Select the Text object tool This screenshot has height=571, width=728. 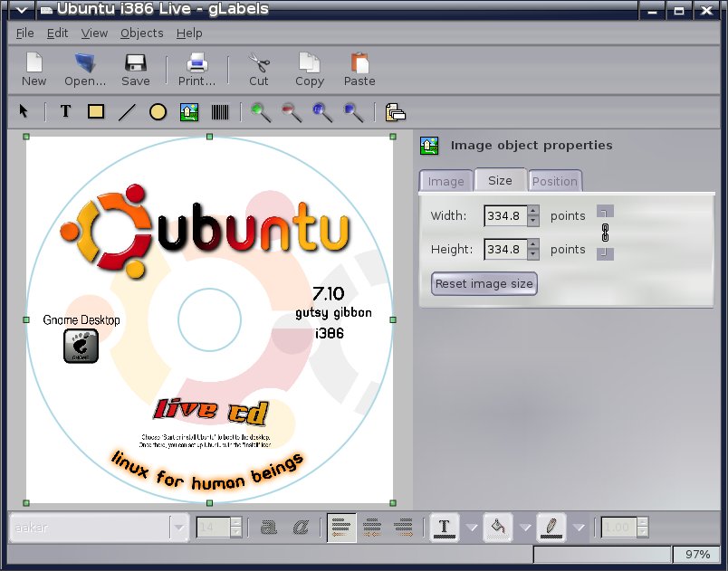(65, 111)
